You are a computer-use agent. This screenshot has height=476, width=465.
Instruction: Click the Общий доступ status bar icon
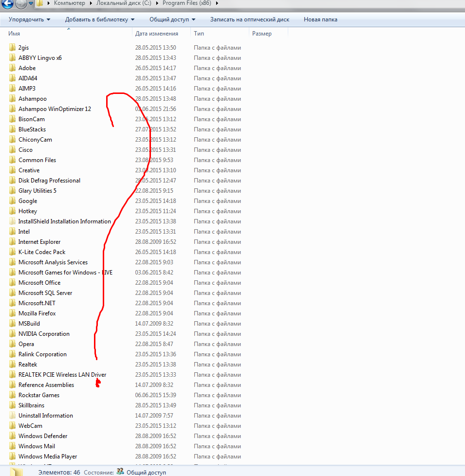click(120, 471)
